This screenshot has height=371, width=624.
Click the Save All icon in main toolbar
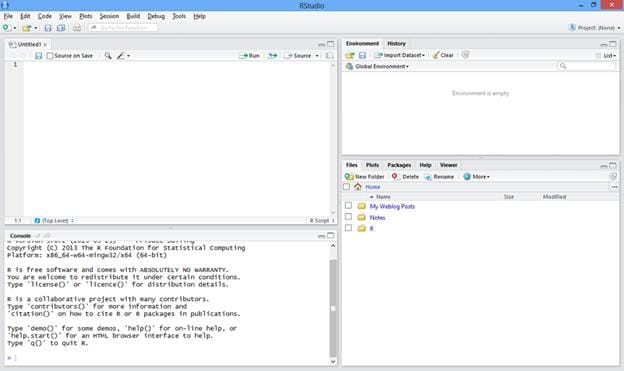61,28
